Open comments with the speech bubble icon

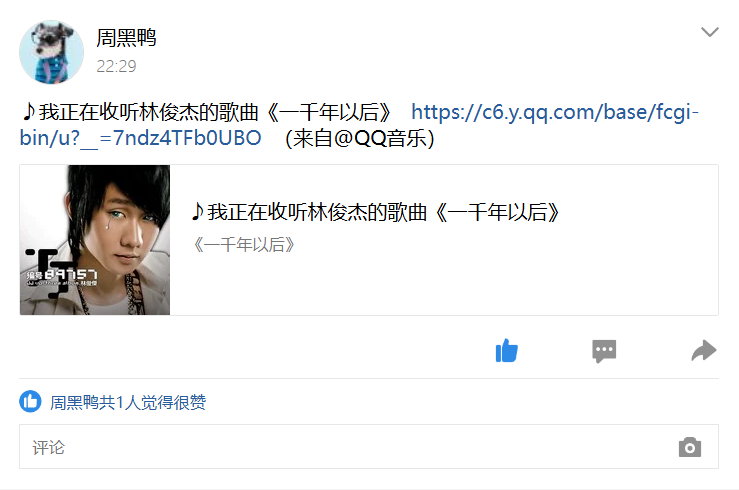[x=604, y=351]
